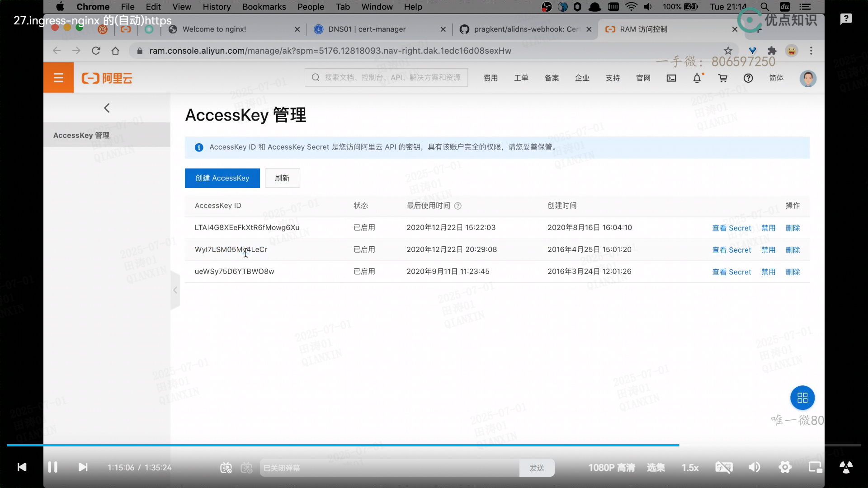The image size is (868, 488).
Task: Open video player settings gear
Action: pos(785,467)
